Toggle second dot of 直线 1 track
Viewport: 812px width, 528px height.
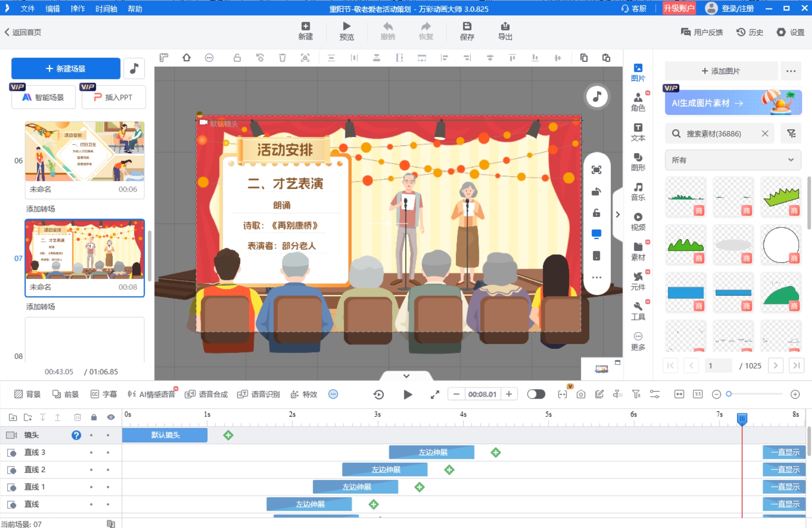(x=108, y=487)
